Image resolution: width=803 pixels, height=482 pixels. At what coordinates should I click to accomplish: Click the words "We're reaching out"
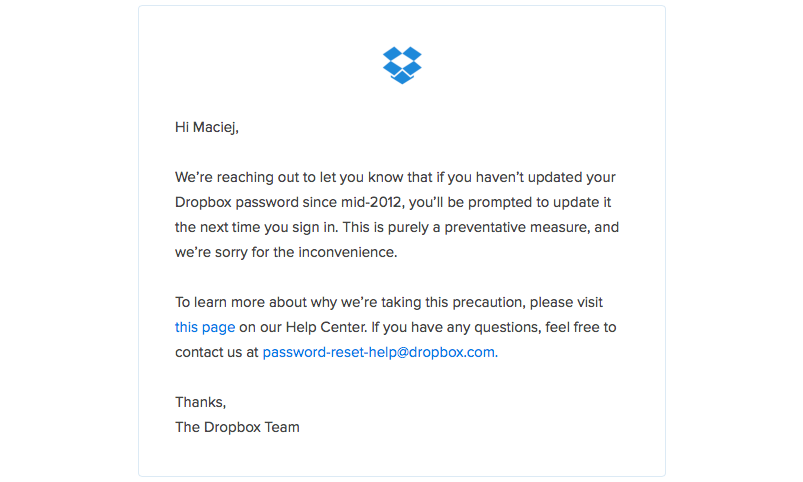point(236,177)
